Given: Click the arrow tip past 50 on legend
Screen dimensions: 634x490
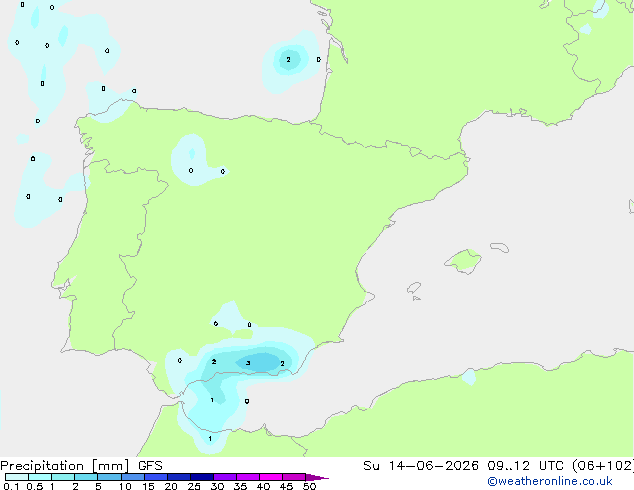Looking at the screenshot, I should coord(317,477).
